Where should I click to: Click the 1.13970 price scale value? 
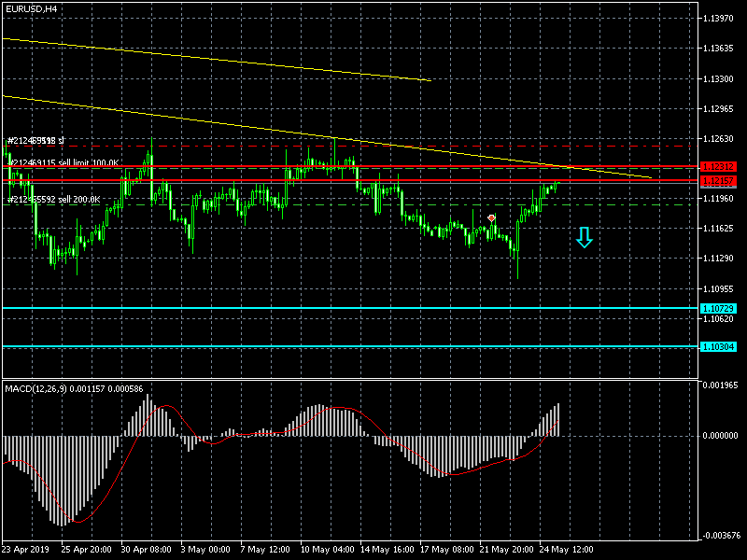[718, 19]
